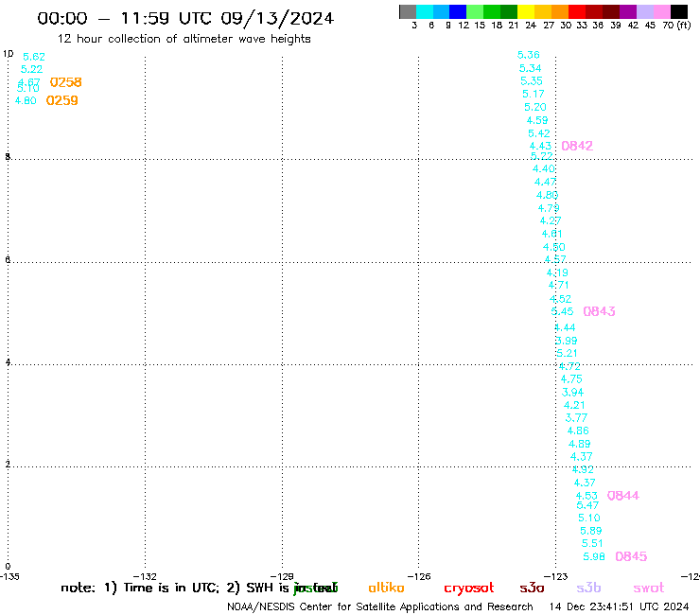
Task: Click wave height value 5.62
Action: coord(34,57)
